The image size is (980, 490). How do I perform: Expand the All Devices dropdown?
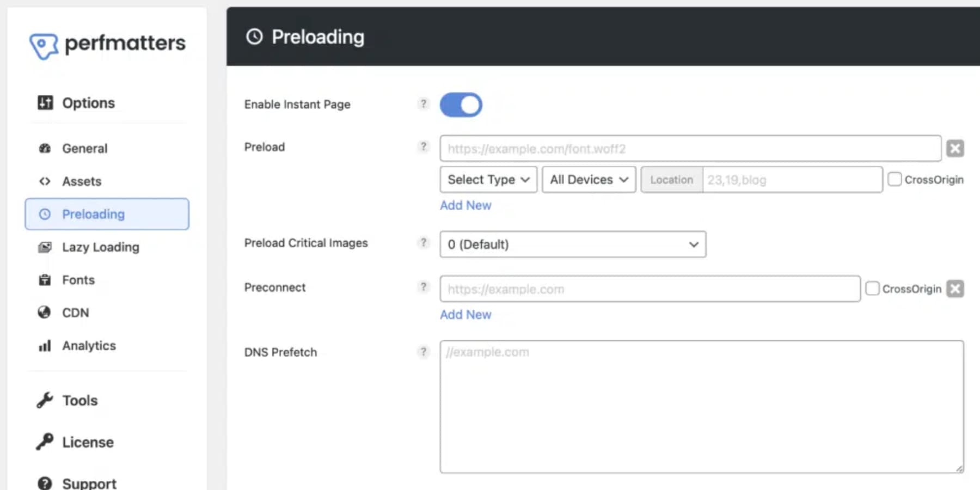(x=588, y=179)
